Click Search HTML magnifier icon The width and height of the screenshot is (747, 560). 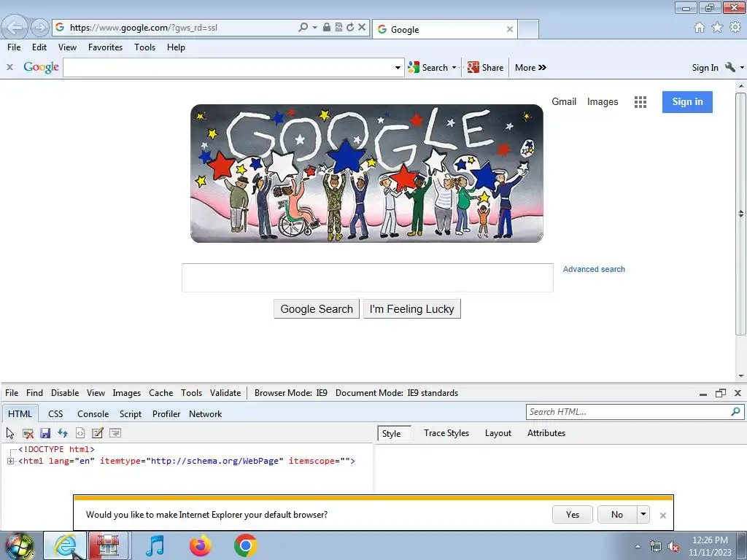pos(735,412)
